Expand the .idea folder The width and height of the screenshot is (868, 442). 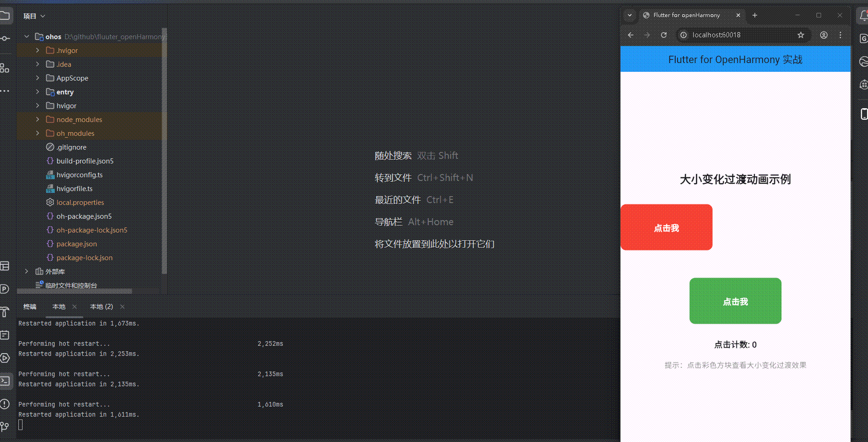[x=38, y=64]
